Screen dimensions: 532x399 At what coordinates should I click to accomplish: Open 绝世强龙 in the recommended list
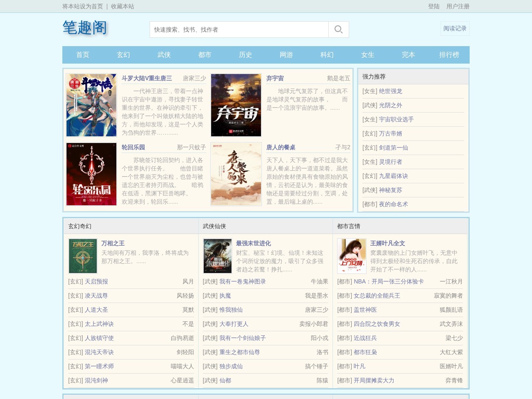(x=390, y=91)
